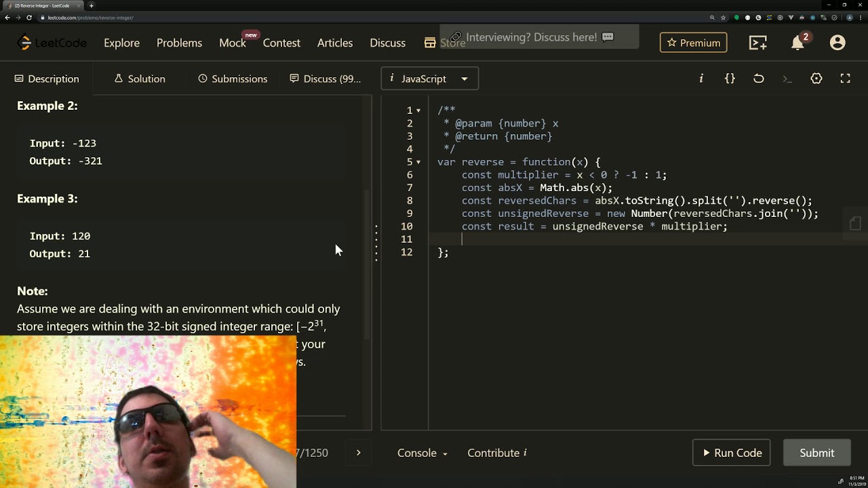868x488 pixels.
Task: Open the notifications bell
Action: (798, 43)
